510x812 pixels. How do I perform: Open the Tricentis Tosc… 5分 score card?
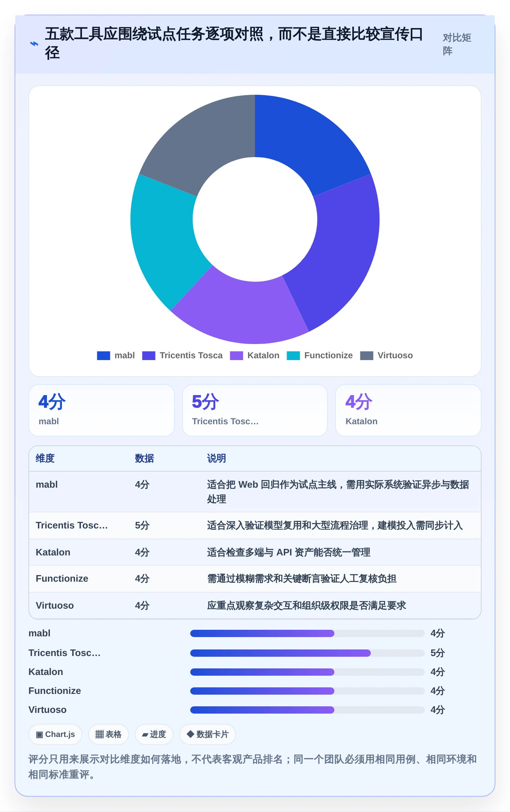255,410
